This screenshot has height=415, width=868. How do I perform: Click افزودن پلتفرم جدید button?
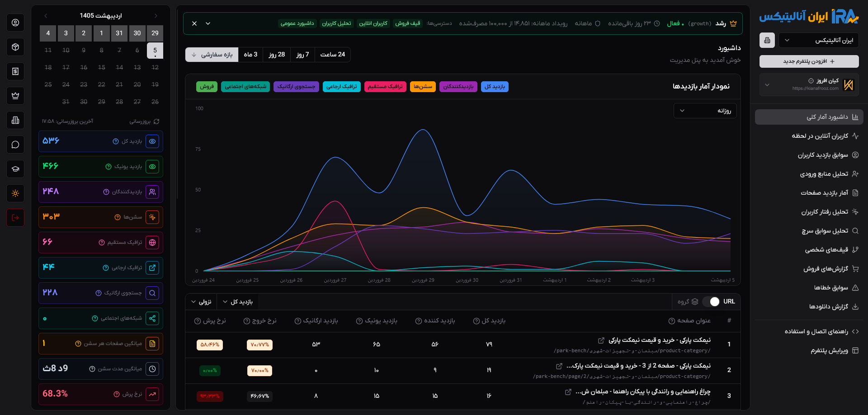pyautogui.click(x=809, y=61)
